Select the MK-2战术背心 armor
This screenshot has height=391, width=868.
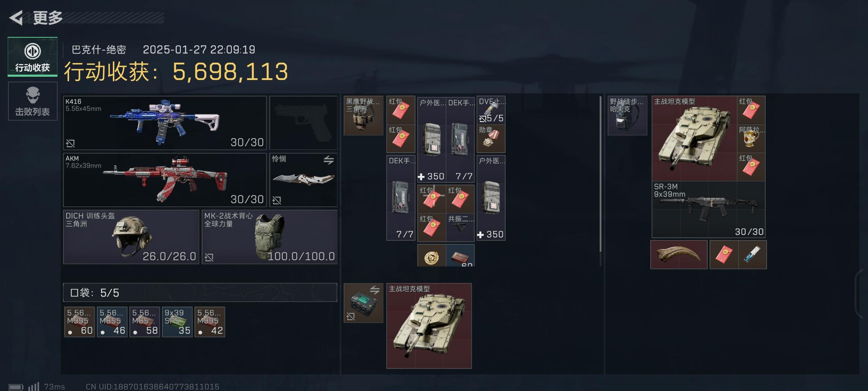pyautogui.click(x=269, y=237)
